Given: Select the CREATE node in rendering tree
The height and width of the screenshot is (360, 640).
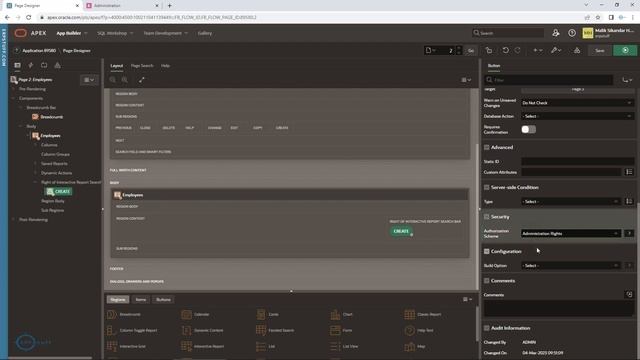Looking at the screenshot, I should (59, 191).
